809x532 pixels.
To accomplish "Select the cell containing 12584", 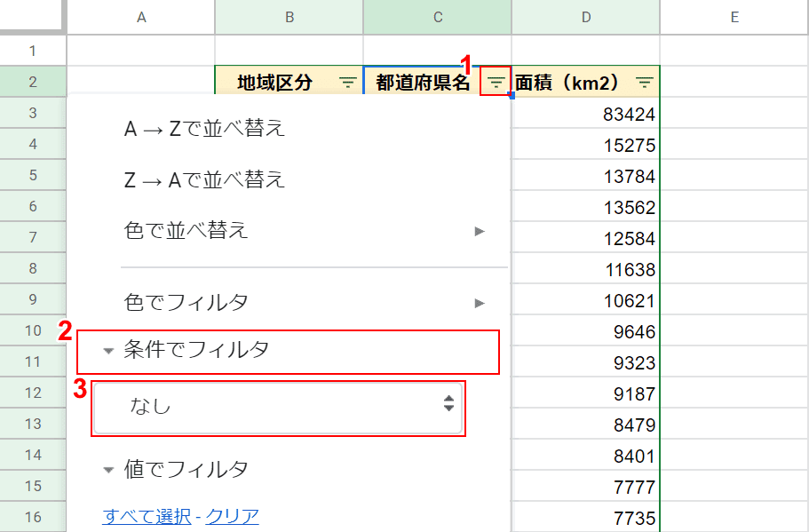I will tap(585, 237).
